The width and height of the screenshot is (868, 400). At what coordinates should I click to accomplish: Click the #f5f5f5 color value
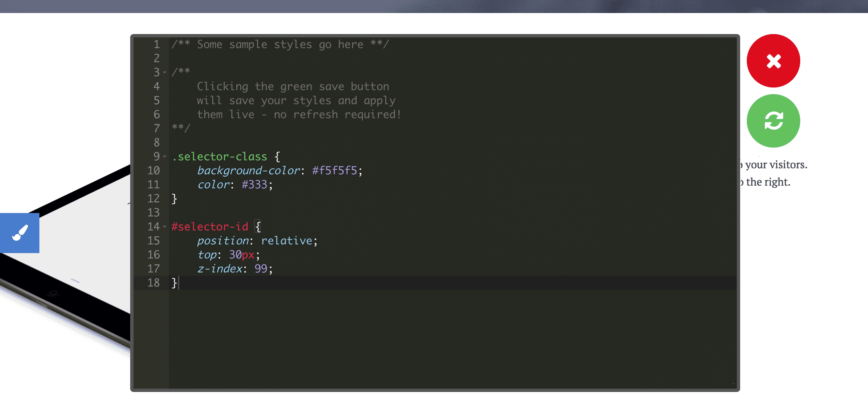click(334, 171)
